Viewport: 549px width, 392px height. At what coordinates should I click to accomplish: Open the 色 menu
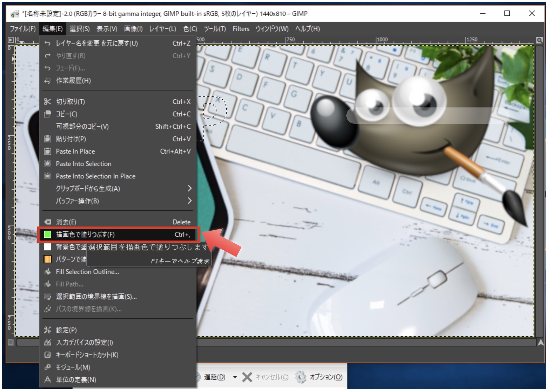click(x=190, y=29)
